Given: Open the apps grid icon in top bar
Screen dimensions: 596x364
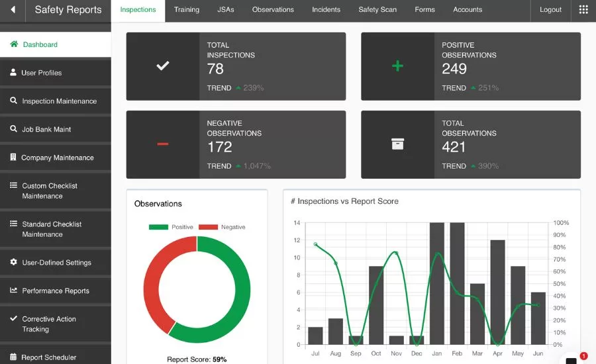Looking at the screenshot, I should coord(583,10).
